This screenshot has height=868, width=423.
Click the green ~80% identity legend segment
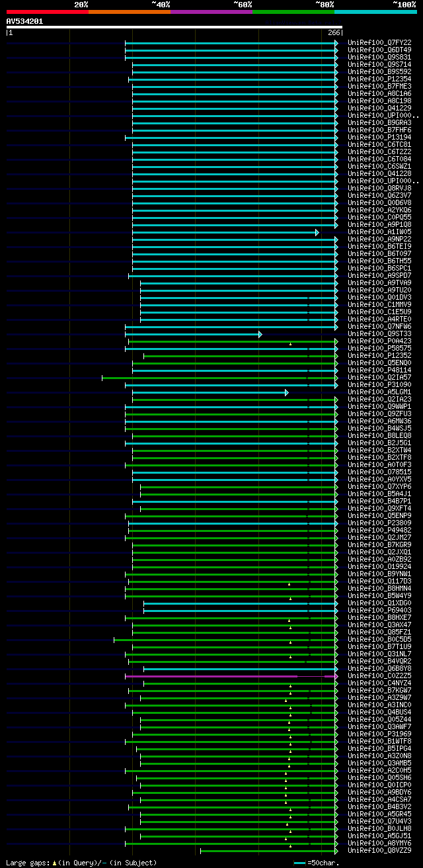tap(293, 11)
